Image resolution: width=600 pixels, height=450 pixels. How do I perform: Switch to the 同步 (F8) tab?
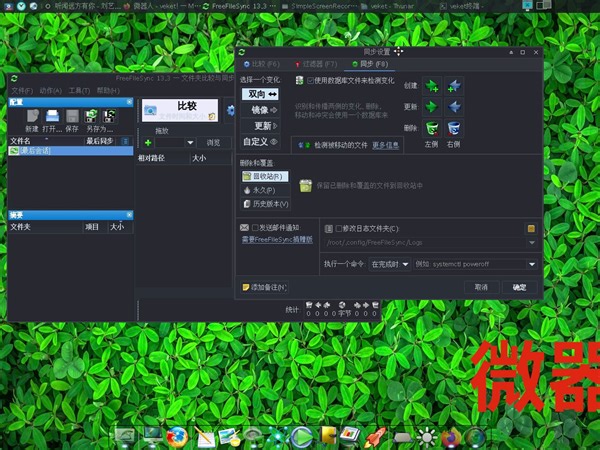(x=370, y=64)
